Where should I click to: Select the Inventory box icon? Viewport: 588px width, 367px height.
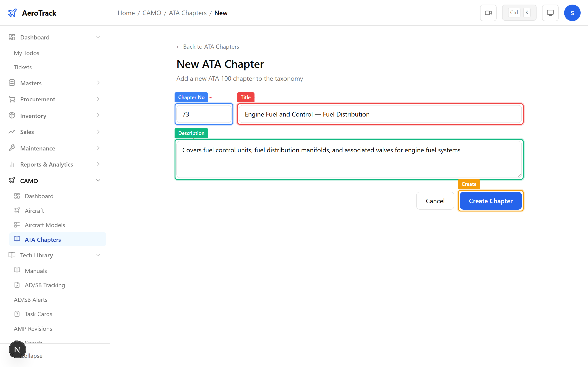pos(12,116)
